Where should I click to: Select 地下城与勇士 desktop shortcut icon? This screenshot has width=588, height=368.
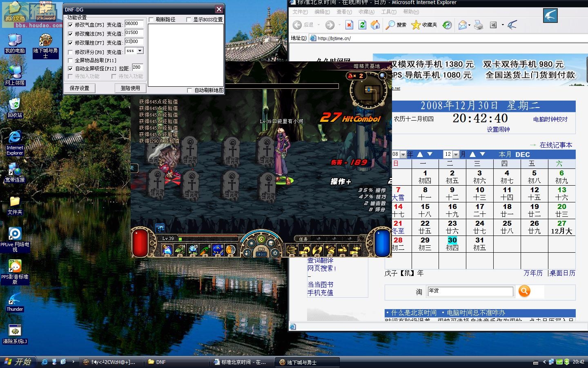pos(45,46)
